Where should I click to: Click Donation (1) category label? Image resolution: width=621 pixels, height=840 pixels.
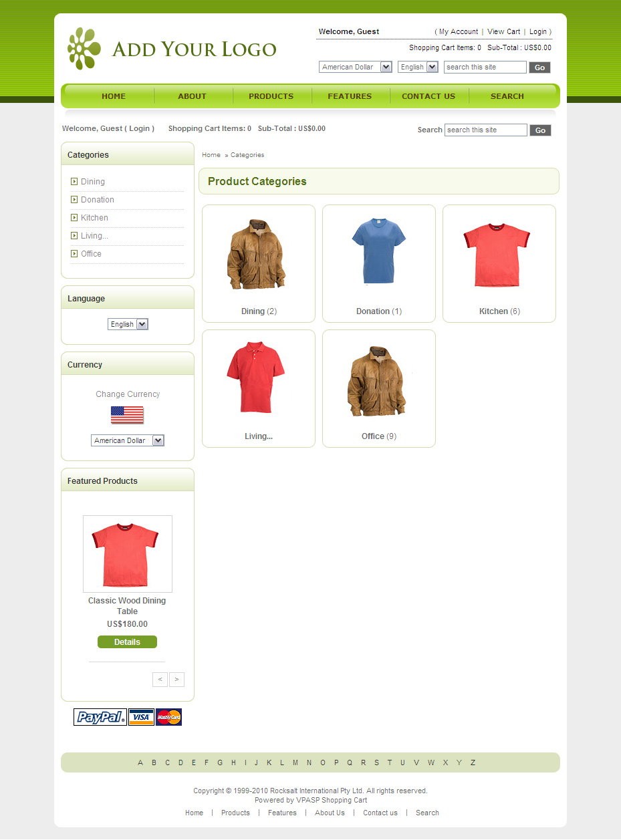pos(379,311)
